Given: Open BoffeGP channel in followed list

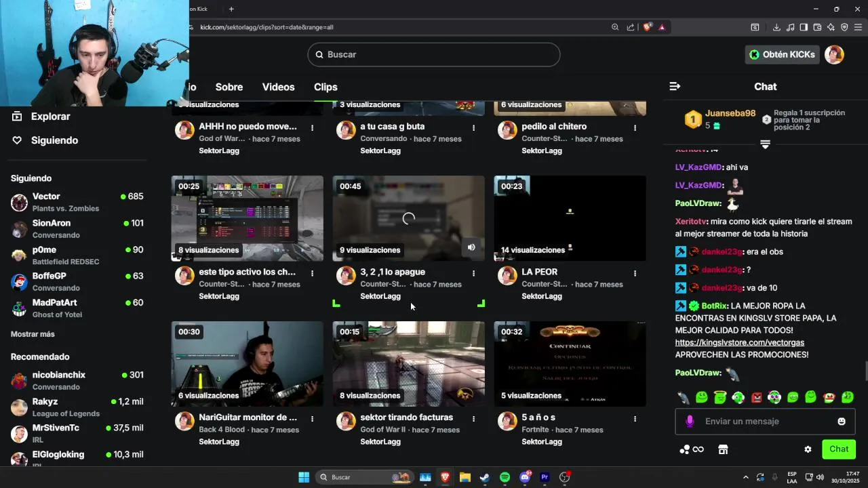Looking at the screenshot, I should (x=77, y=281).
